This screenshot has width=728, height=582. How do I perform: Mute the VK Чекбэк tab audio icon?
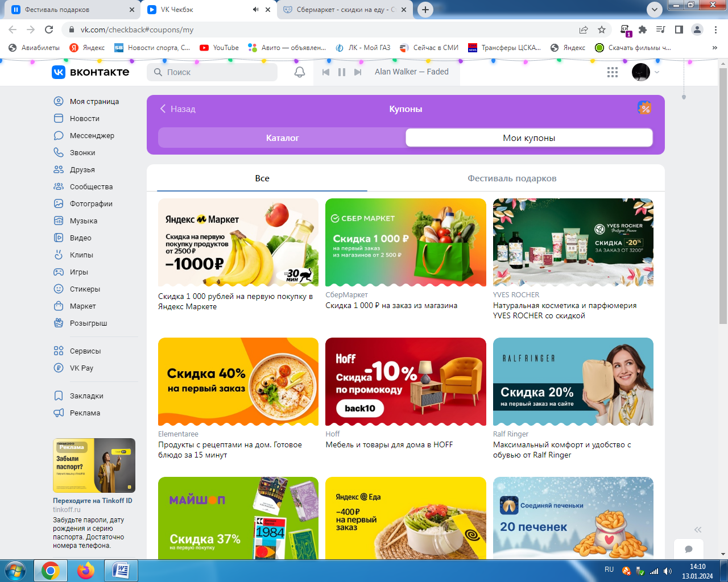click(256, 10)
